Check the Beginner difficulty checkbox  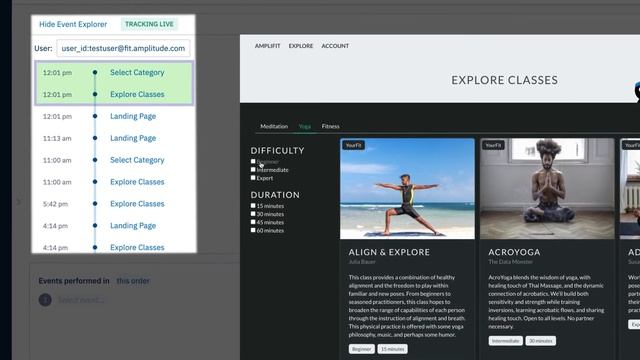(x=253, y=161)
